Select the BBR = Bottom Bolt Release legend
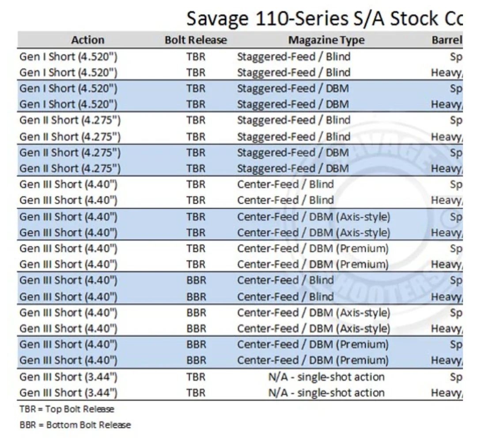 coord(75,425)
